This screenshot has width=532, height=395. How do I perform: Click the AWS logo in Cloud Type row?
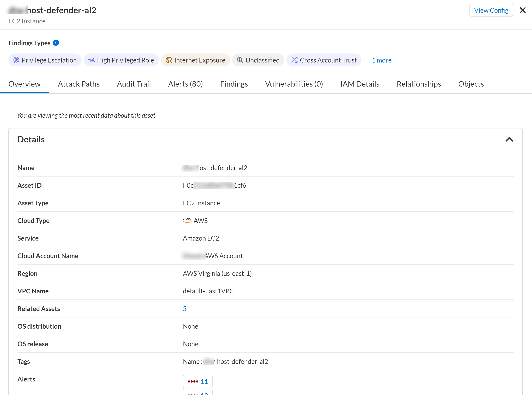click(187, 220)
